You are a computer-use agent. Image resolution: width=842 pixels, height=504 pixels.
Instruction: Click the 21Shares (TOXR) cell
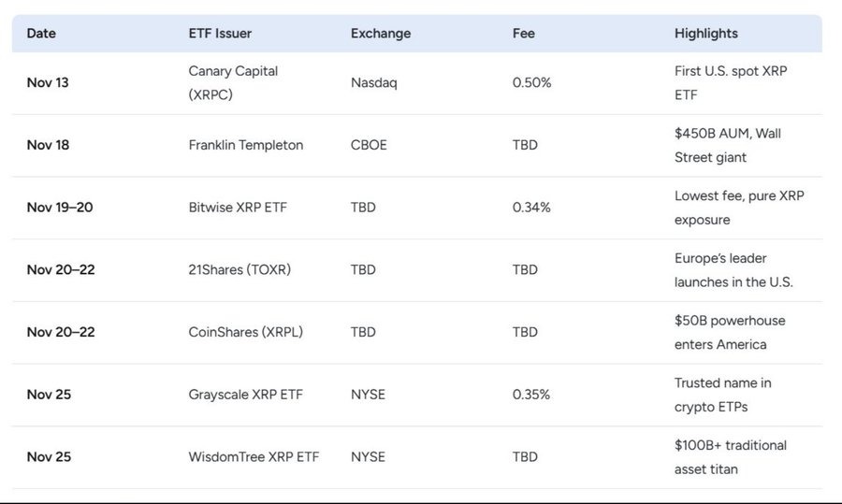[240, 269]
